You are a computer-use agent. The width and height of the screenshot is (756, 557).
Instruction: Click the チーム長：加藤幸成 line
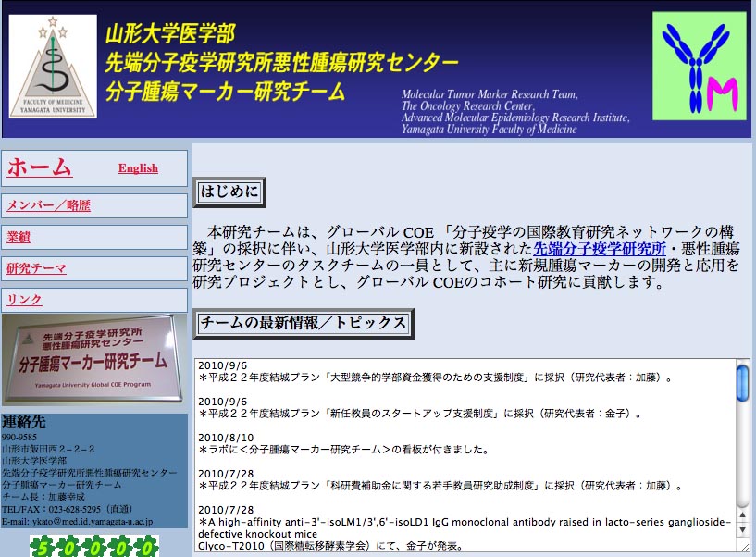click(x=43, y=497)
